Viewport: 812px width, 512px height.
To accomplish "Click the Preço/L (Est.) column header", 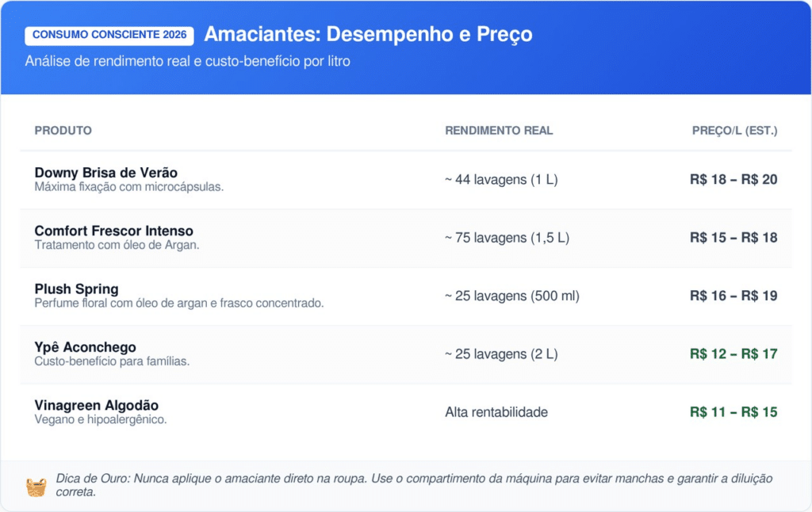I will click(x=734, y=131).
